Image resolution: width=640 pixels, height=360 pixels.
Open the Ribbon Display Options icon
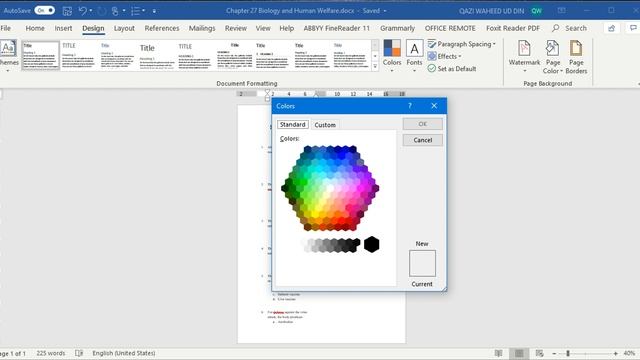coord(562,11)
